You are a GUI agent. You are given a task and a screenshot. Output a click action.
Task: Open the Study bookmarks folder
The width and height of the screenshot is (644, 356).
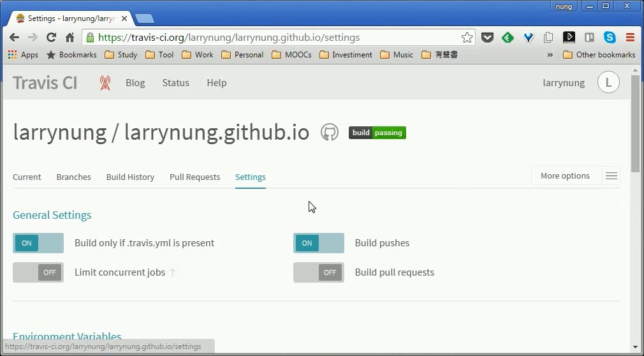(x=121, y=55)
